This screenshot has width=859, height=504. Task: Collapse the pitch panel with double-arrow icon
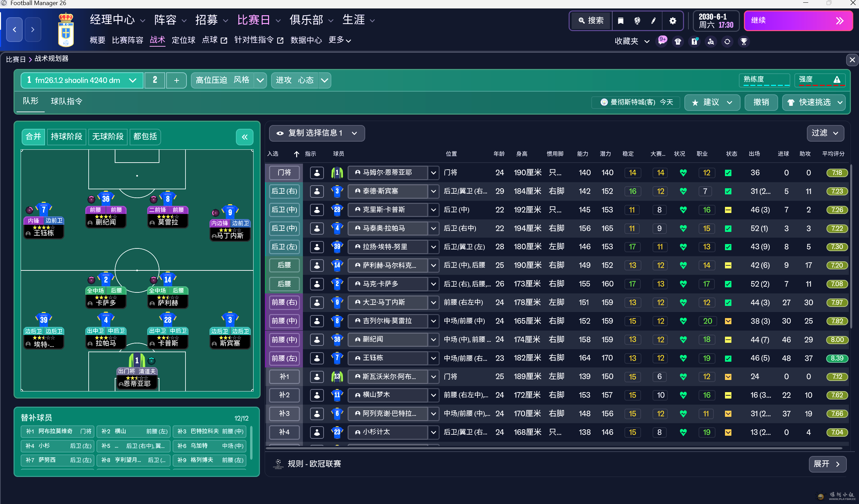(244, 137)
